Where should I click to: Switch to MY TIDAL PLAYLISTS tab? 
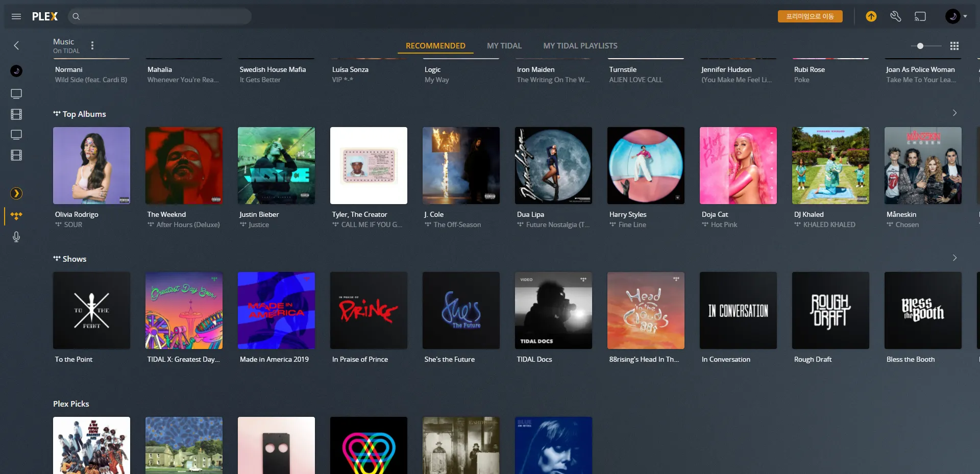pos(580,46)
